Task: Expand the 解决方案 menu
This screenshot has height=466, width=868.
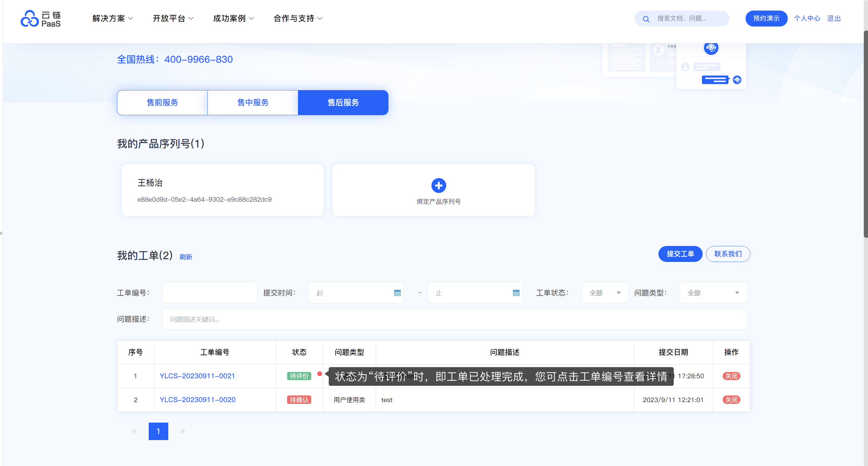Action: (x=112, y=18)
